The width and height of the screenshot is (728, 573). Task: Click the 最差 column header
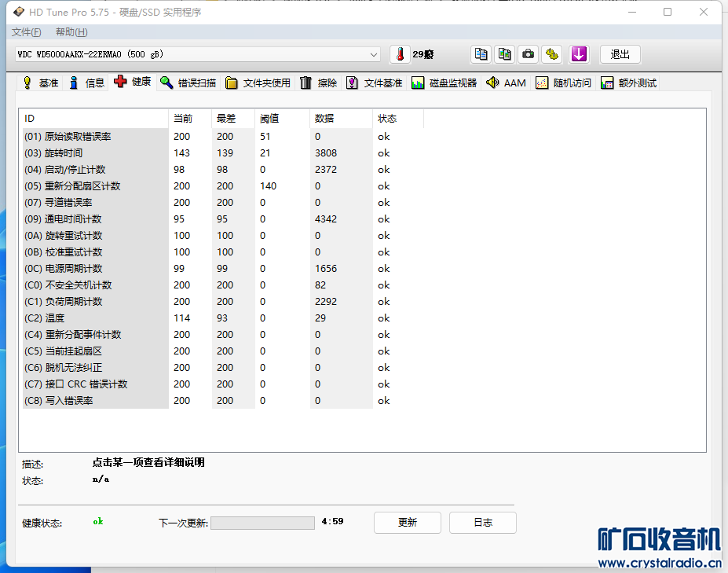tap(233, 119)
